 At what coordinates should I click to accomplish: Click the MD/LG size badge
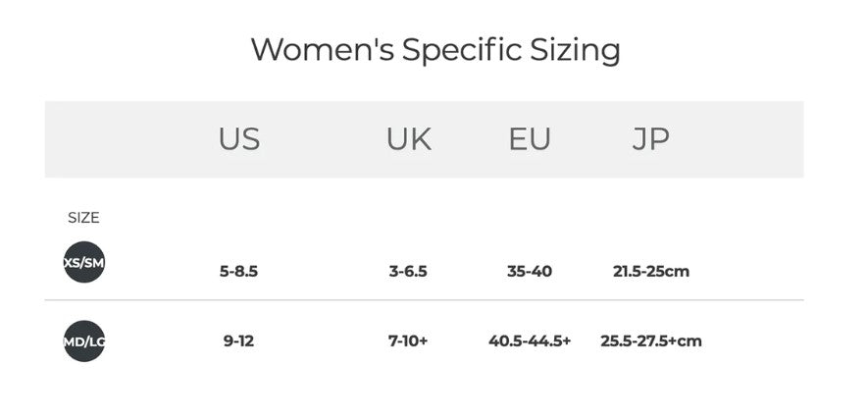click(83, 340)
